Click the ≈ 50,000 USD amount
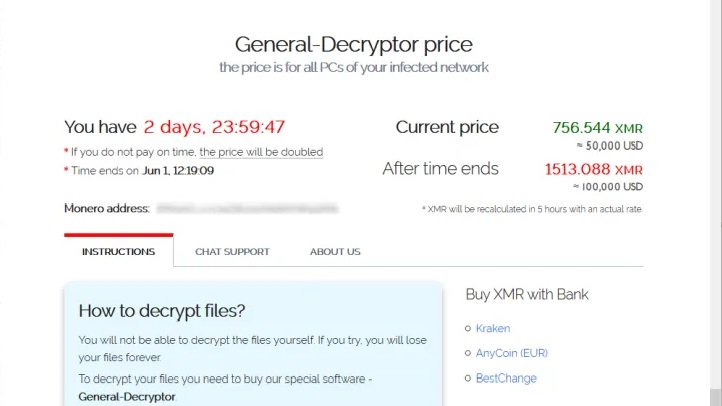722x406 pixels. pos(608,146)
